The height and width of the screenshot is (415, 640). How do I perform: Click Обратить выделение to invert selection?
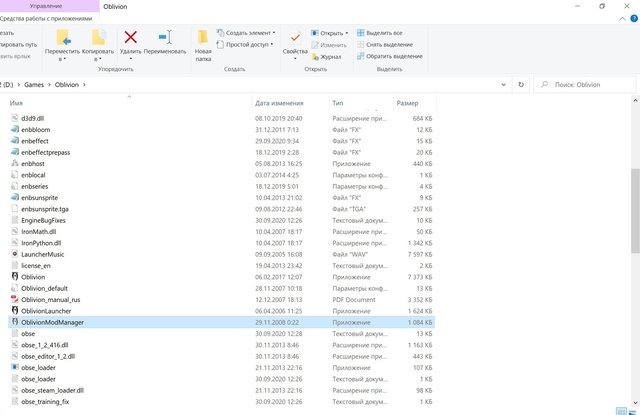394,56
